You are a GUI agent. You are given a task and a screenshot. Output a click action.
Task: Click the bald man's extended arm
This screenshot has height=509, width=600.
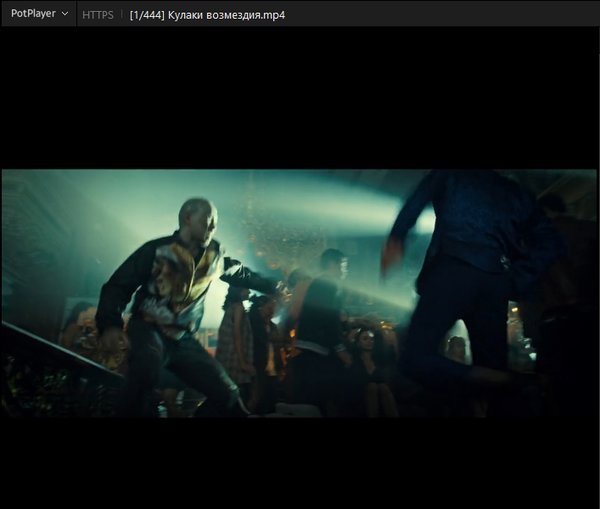tap(252, 277)
